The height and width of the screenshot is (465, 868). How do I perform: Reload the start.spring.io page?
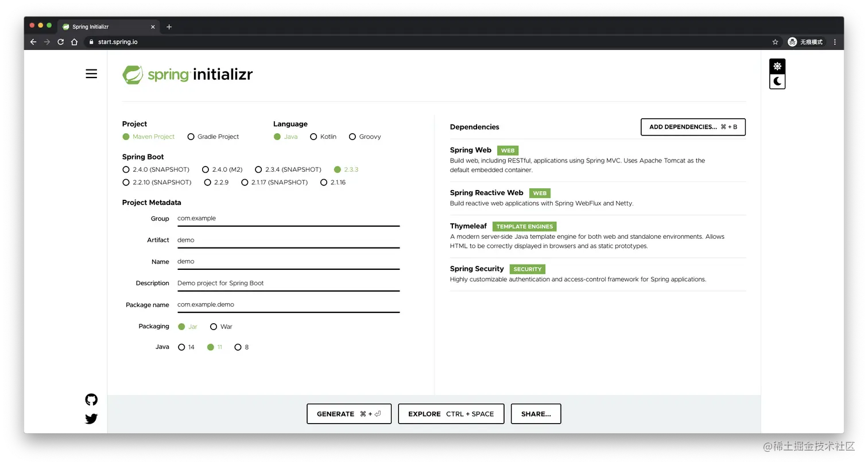[x=61, y=42]
